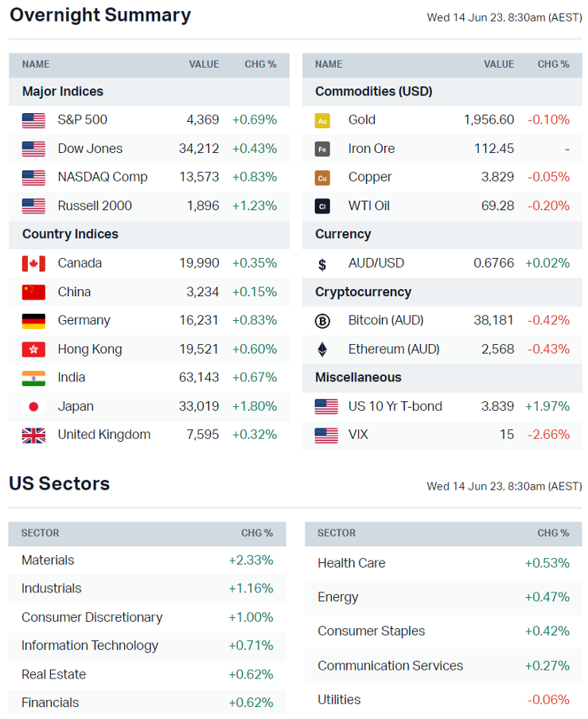Viewport: 588px width, 719px height.
Task: Click the Japan flag icon
Action: pos(33,407)
